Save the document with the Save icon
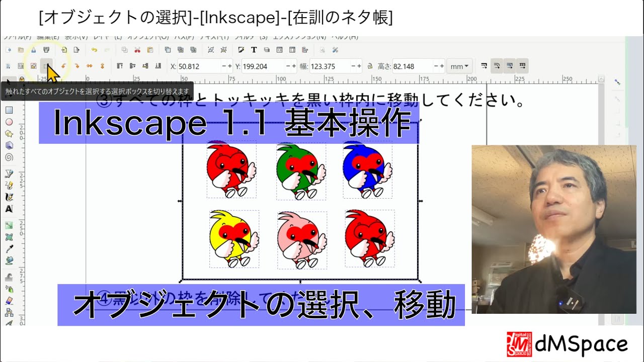This screenshot has width=644, height=362. pyautogui.click(x=33, y=50)
